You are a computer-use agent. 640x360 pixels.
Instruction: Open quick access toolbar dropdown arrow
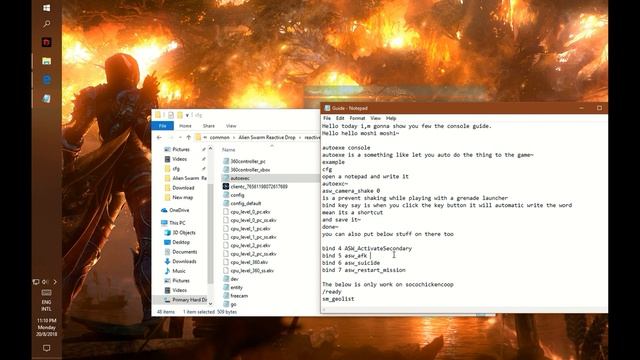(x=187, y=115)
